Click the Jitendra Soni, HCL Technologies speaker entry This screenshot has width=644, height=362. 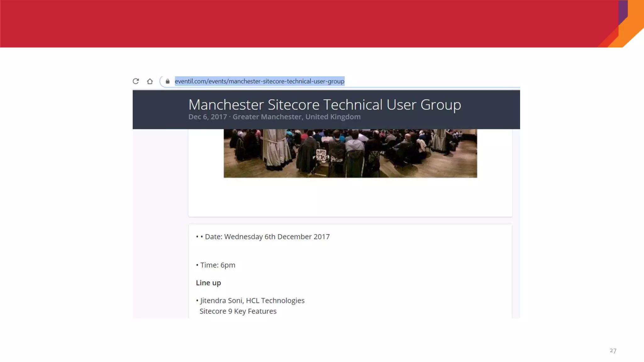click(252, 301)
